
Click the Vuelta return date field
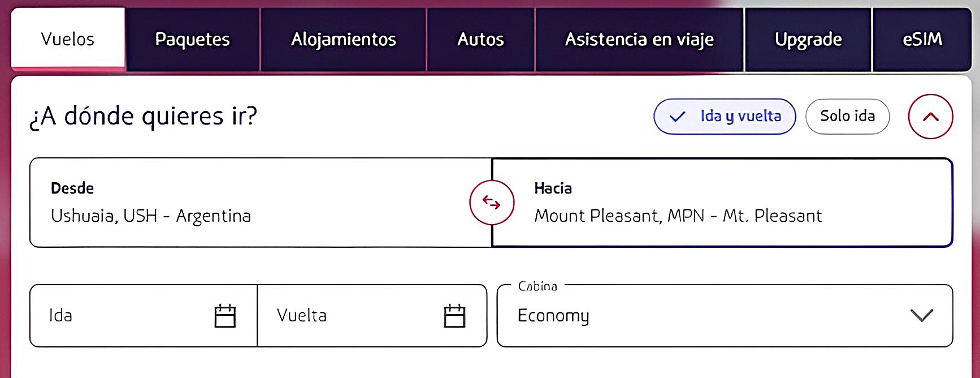(350, 316)
